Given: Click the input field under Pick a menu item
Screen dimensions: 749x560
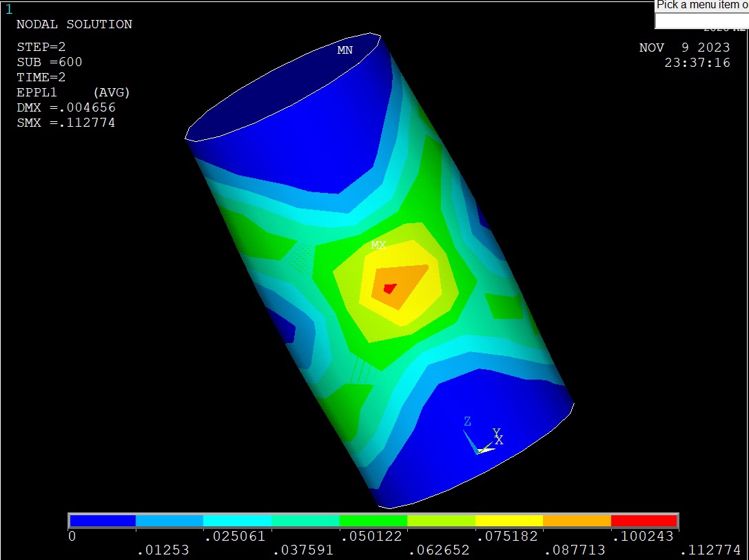Looking at the screenshot, I should 701,21.
